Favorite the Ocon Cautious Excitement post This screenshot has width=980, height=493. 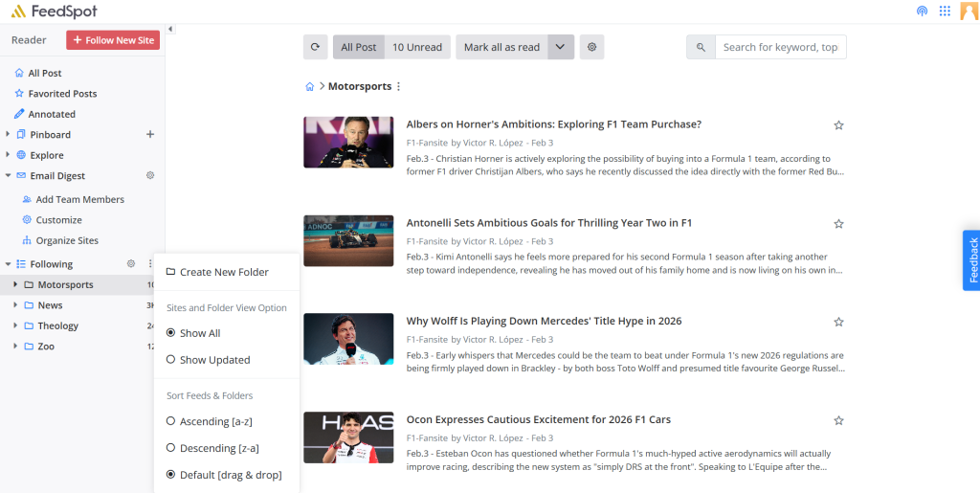coord(838,420)
